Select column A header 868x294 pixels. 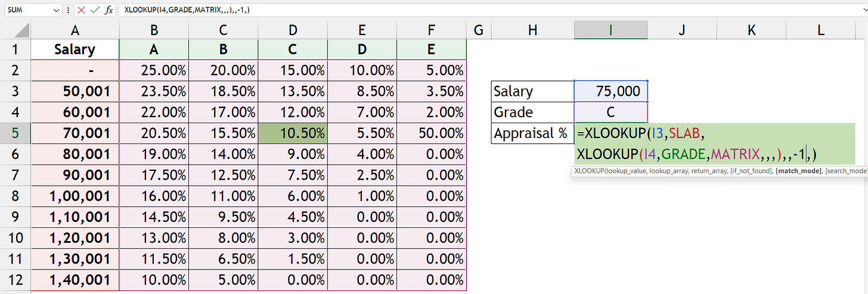click(75, 30)
